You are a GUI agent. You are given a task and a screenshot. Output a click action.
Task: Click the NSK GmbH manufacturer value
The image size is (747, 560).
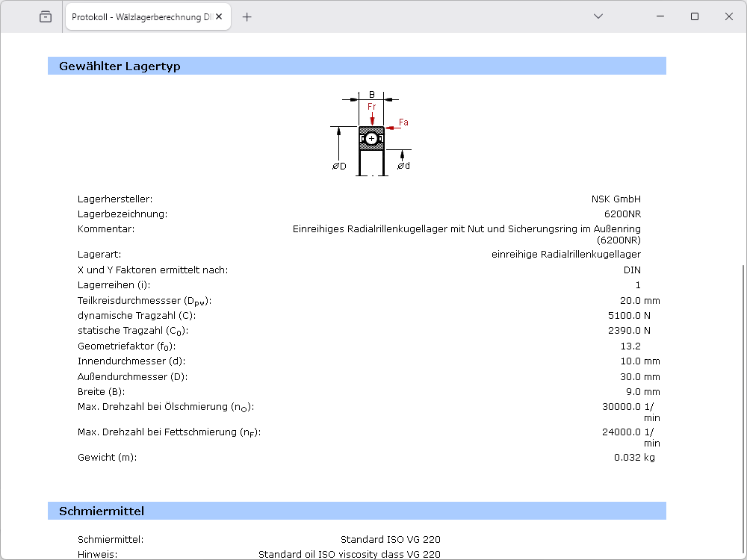click(x=616, y=199)
